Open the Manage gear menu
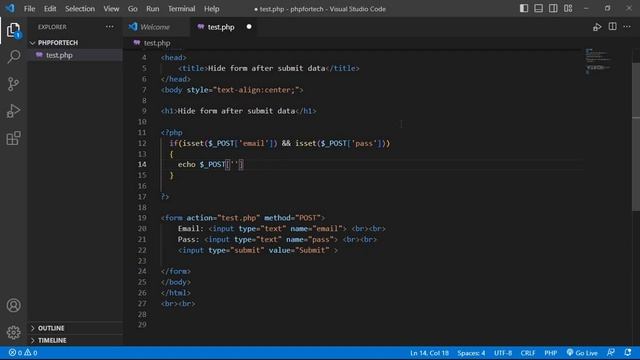 coord(13,332)
